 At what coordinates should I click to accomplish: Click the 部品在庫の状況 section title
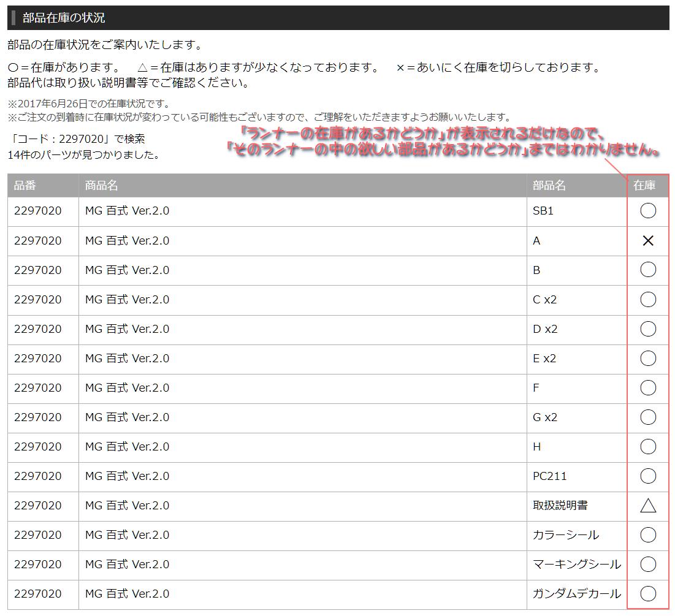(x=64, y=18)
